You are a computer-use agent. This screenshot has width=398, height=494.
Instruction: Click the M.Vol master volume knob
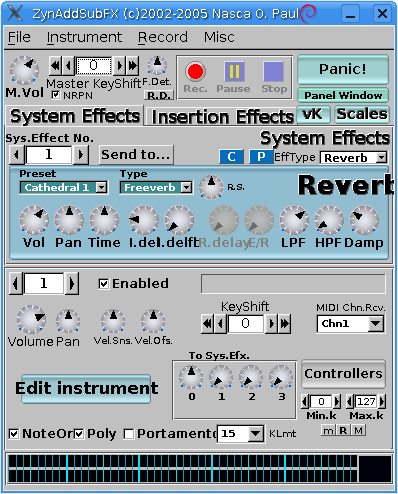[x=24, y=70]
